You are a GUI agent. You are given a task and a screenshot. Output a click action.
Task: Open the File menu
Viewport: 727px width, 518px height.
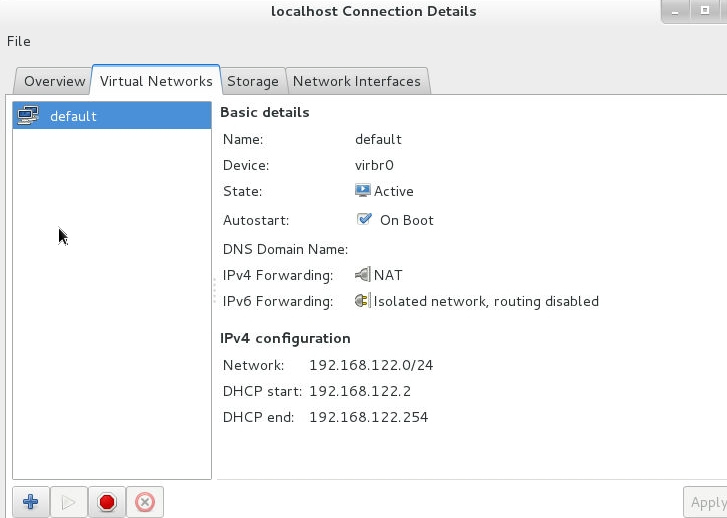(19, 41)
